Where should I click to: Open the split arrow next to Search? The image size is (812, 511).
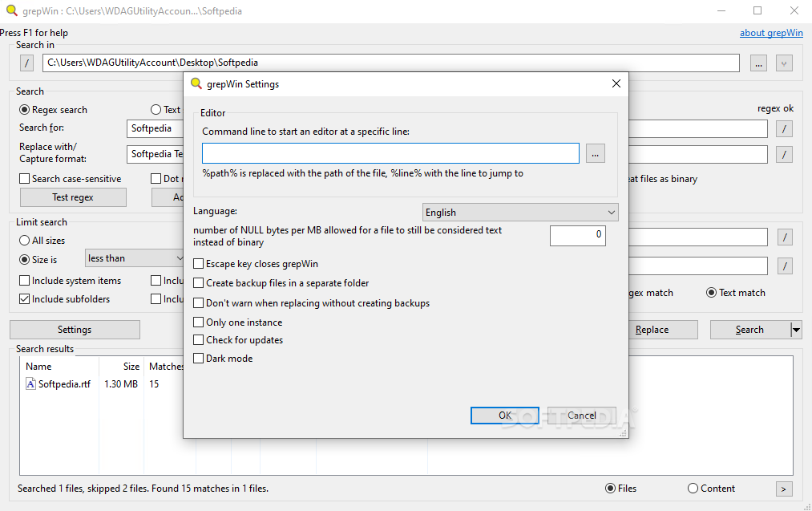pos(797,330)
